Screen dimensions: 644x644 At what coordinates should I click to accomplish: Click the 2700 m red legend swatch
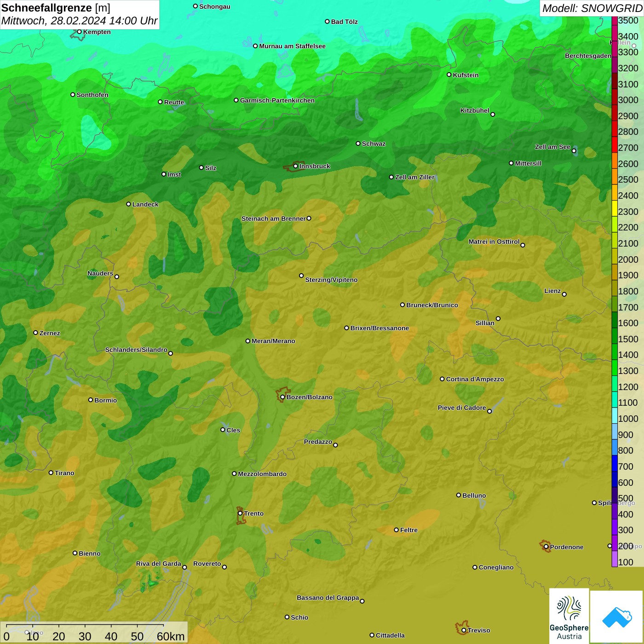pos(615,144)
